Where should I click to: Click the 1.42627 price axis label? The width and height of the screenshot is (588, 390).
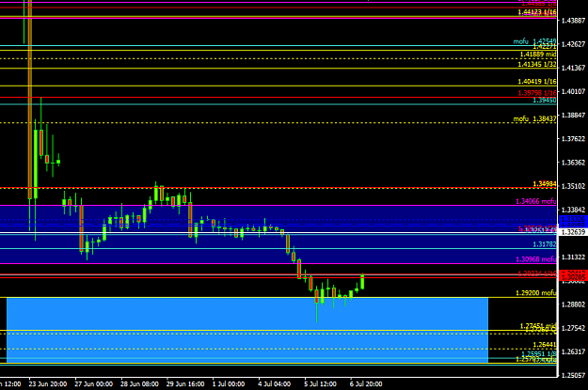pyautogui.click(x=573, y=44)
